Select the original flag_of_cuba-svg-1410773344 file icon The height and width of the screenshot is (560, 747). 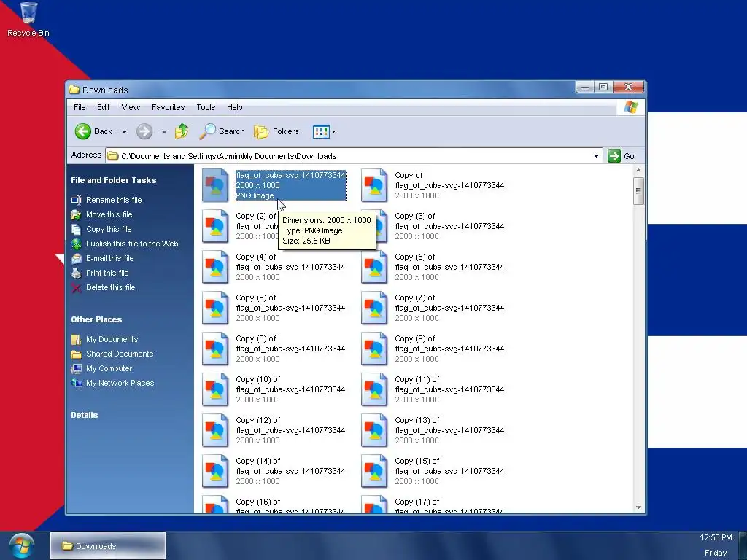(215, 185)
